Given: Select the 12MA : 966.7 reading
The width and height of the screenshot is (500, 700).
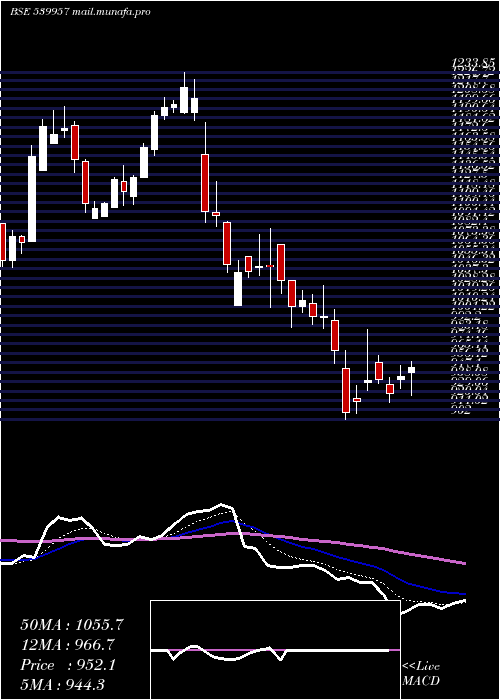Looking at the screenshot, I should pos(67,645).
